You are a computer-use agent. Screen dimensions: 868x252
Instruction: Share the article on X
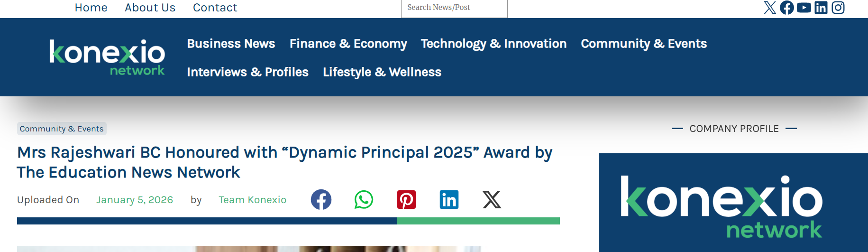point(492,200)
